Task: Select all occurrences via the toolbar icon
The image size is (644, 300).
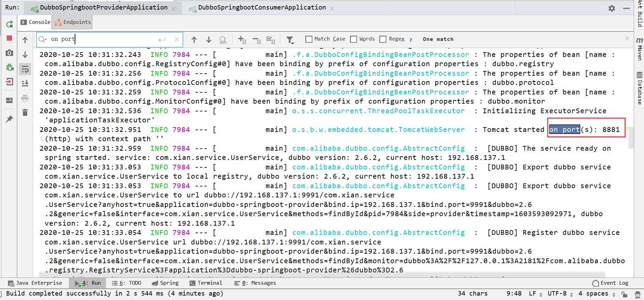Action: [x=271, y=40]
